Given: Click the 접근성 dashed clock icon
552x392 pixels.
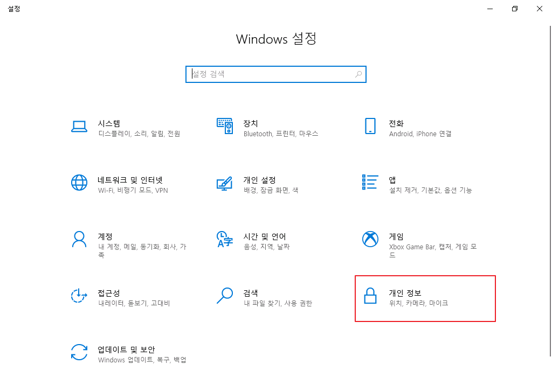Looking at the screenshot, I should (x=79, y=296).
